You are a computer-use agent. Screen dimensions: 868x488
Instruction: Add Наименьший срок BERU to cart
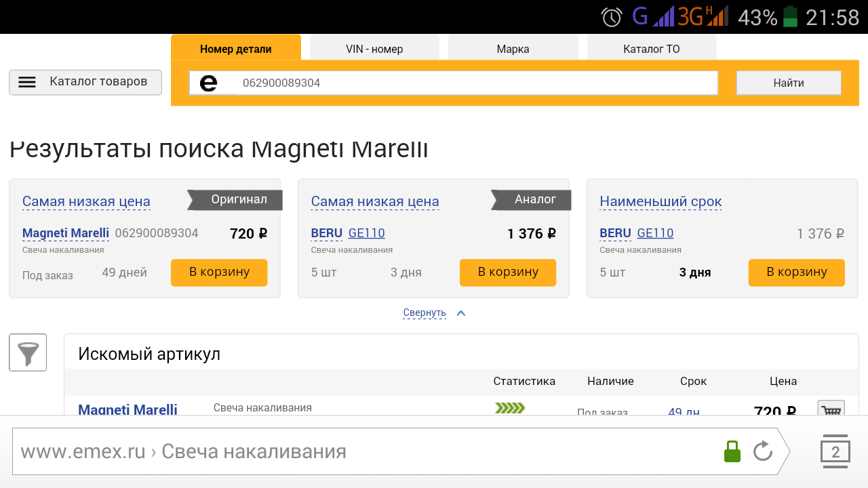click(x=797, y=272)
